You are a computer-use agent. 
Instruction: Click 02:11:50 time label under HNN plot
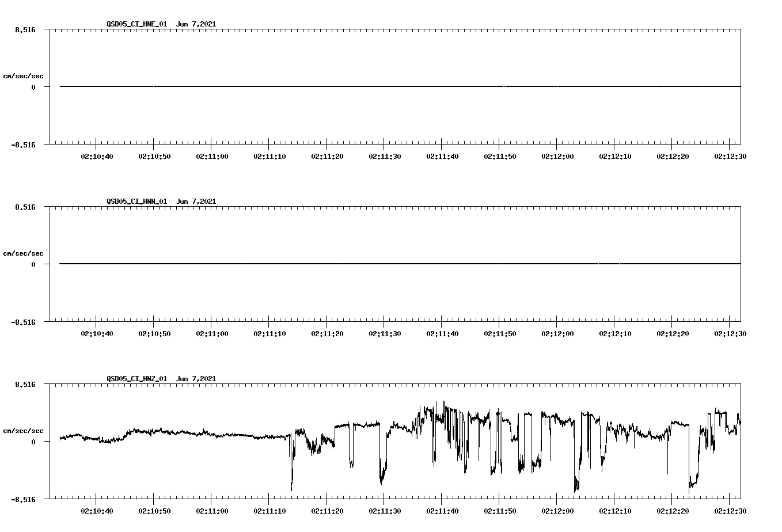[500, 333]
